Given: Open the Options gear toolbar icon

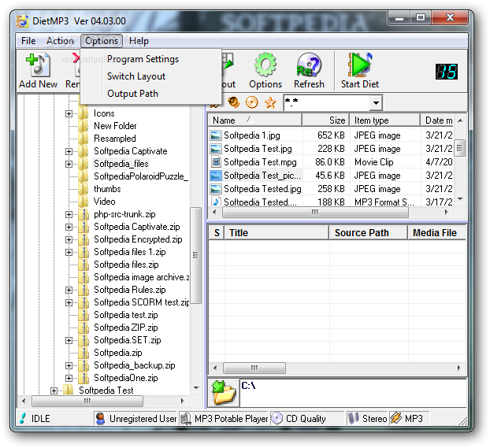Looking at the screenshot, I should click(x=265, y=65).
